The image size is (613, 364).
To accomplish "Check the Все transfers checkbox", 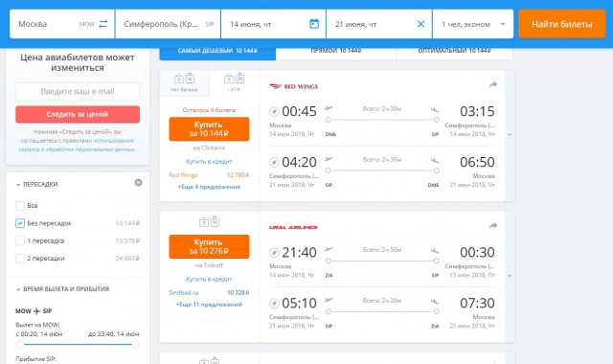I will (x=20, y=206).
